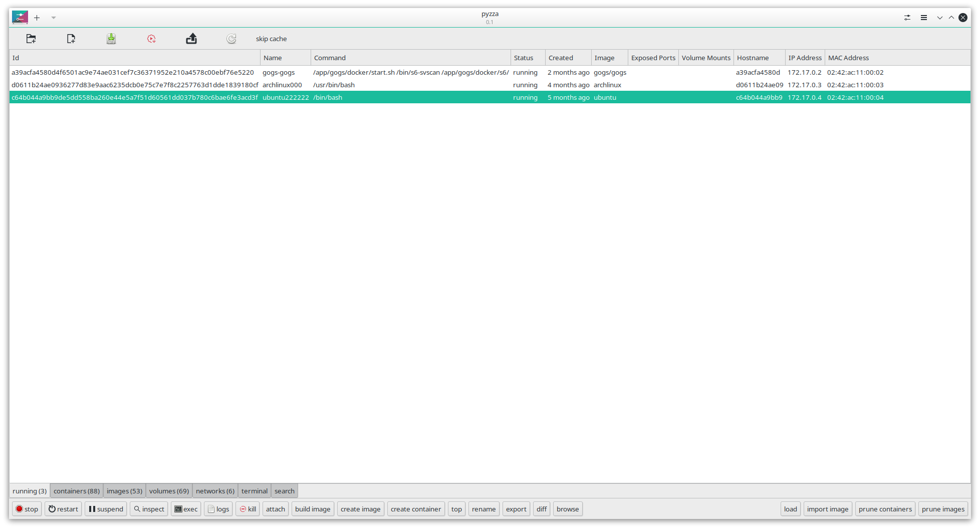Toggle the skip cache option

click(x=271, y=39)
